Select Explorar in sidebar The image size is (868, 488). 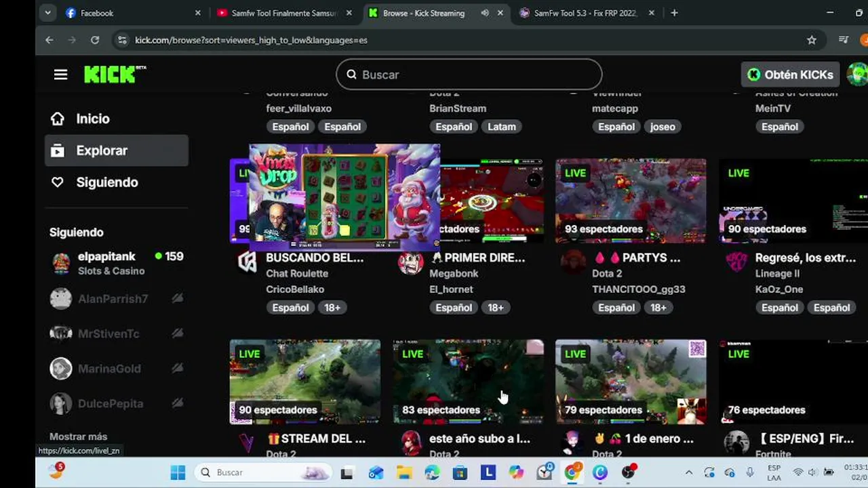pos(117,150)
